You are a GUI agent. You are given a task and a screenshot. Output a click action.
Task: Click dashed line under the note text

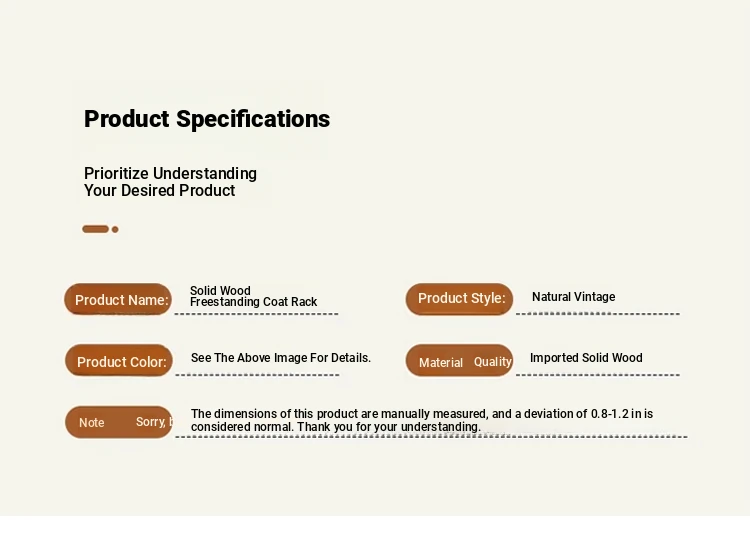tap(431, 436)
